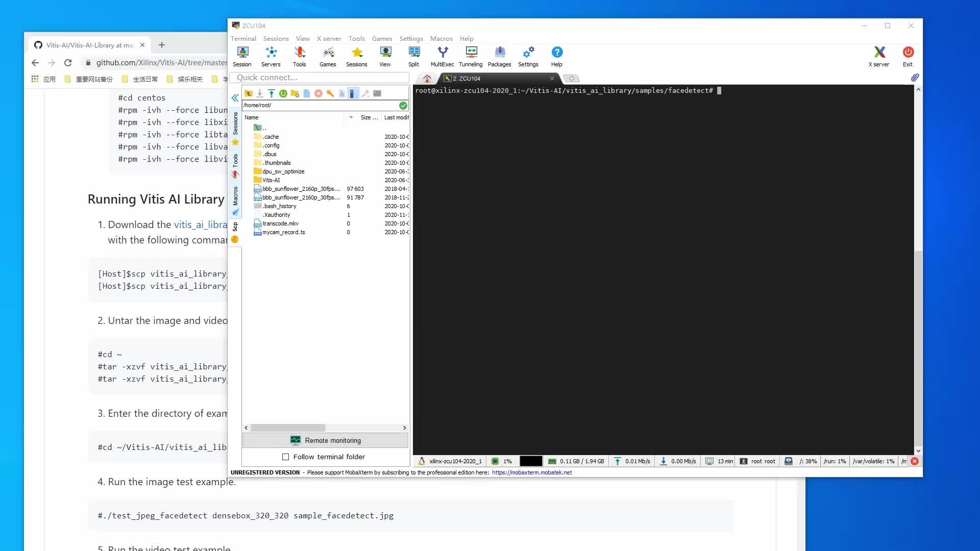
Task: Click the X server icon in top-right corner
Action: (x=880, y=53)
